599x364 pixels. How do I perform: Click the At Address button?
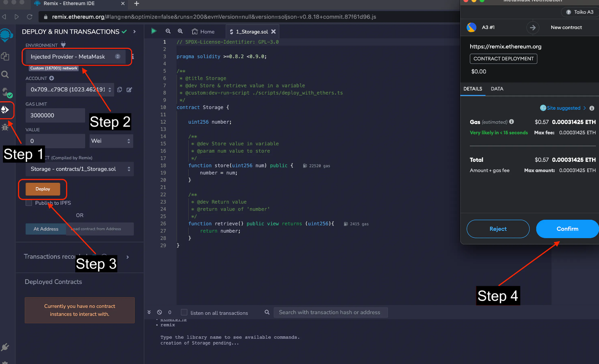click(x=46, y=229)
